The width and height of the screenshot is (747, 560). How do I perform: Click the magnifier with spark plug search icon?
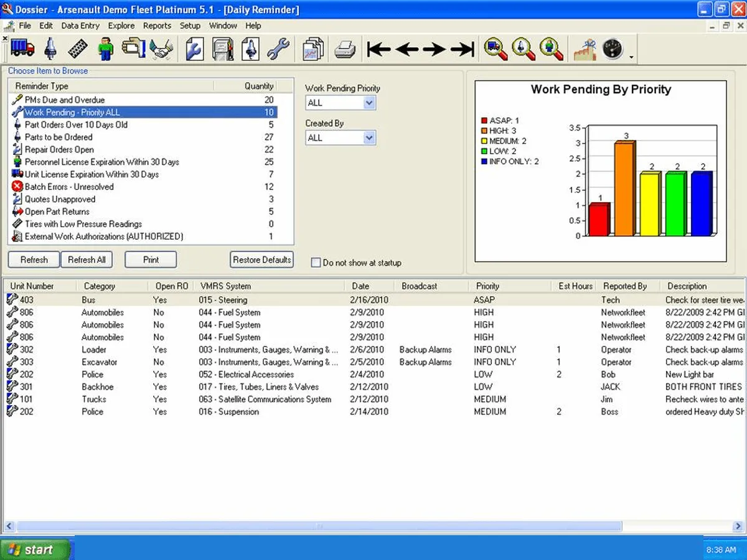point(524,49)
